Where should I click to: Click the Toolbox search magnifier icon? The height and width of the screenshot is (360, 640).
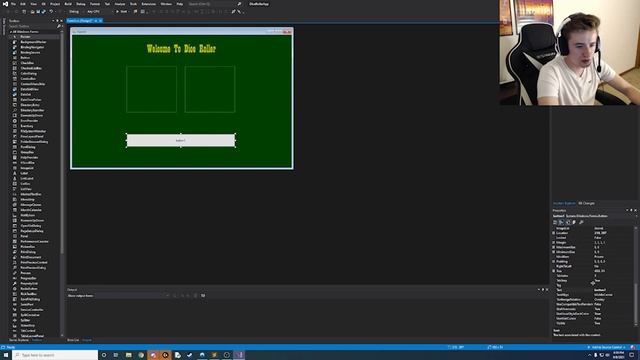coord(59,26)
